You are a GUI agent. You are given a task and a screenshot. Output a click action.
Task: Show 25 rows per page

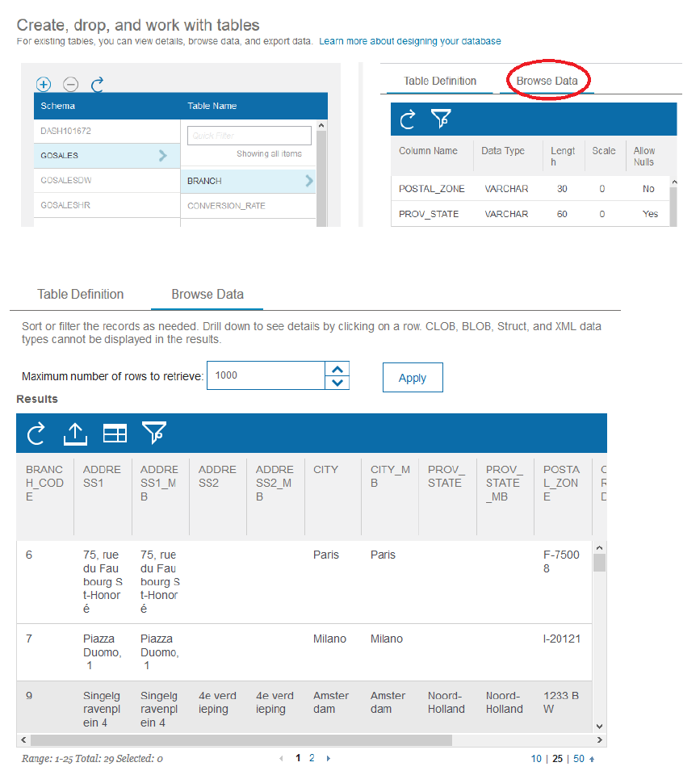click(x=558, y=759)
